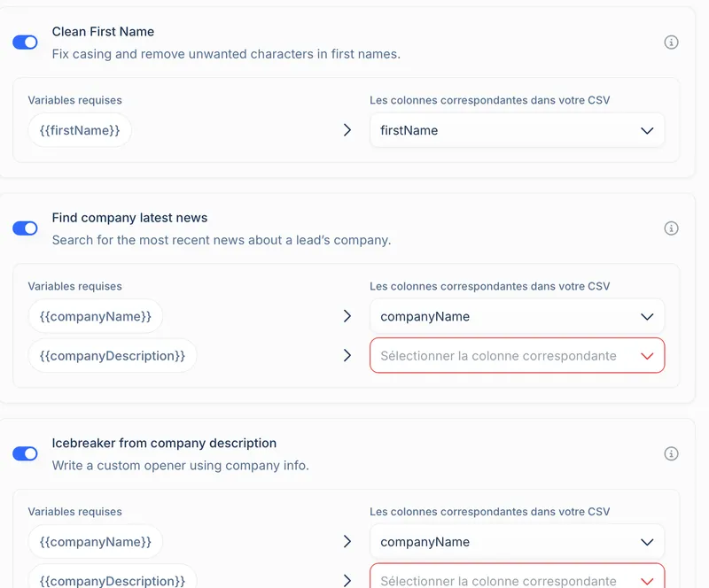Image resolution: width=709 pixels, height=588 pixels.
Task: Expand companyName dropdown in Find company latest news
Action: click(517, 316)
